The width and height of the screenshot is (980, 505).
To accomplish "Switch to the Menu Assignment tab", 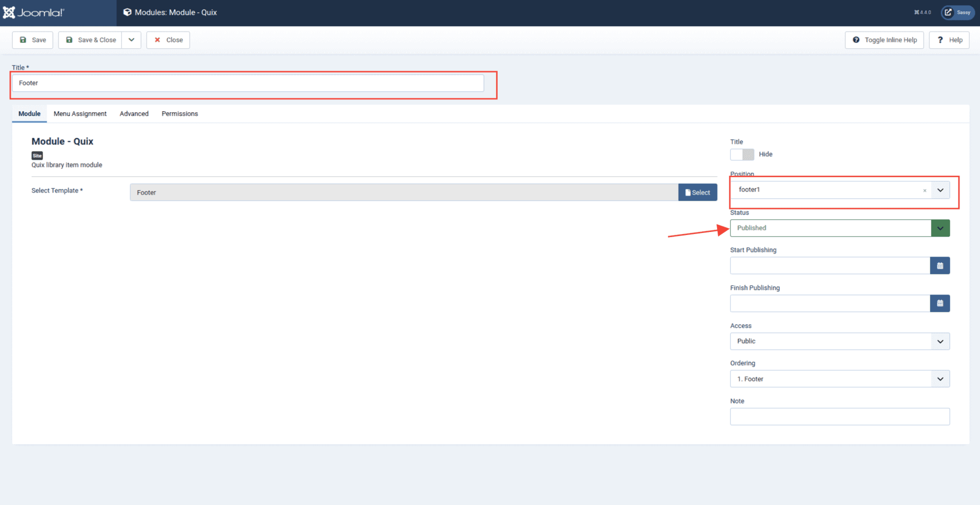I will pyautogui.click(x=80, y=114).
